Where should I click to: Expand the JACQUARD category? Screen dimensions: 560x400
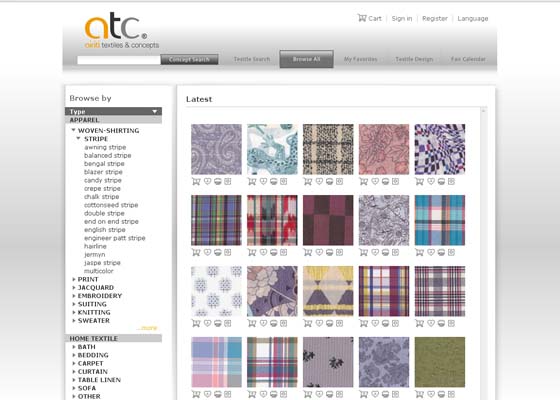coord(74,288)
